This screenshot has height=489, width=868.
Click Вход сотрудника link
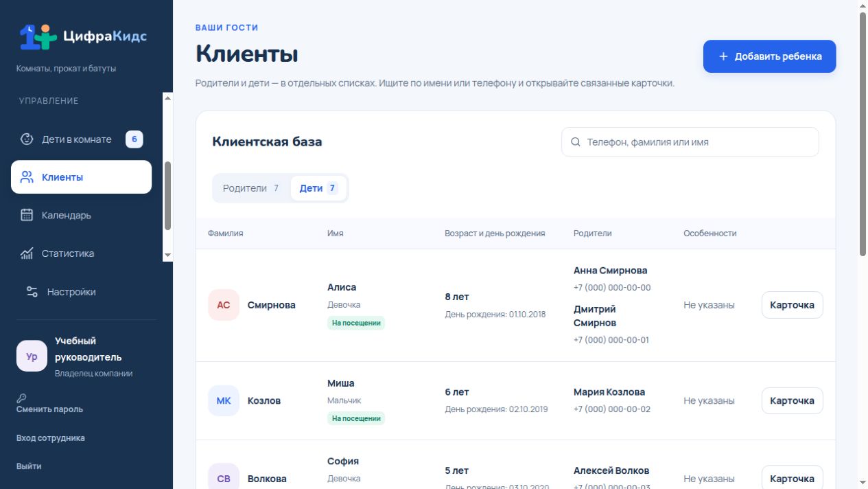click(x=51, y=438)
